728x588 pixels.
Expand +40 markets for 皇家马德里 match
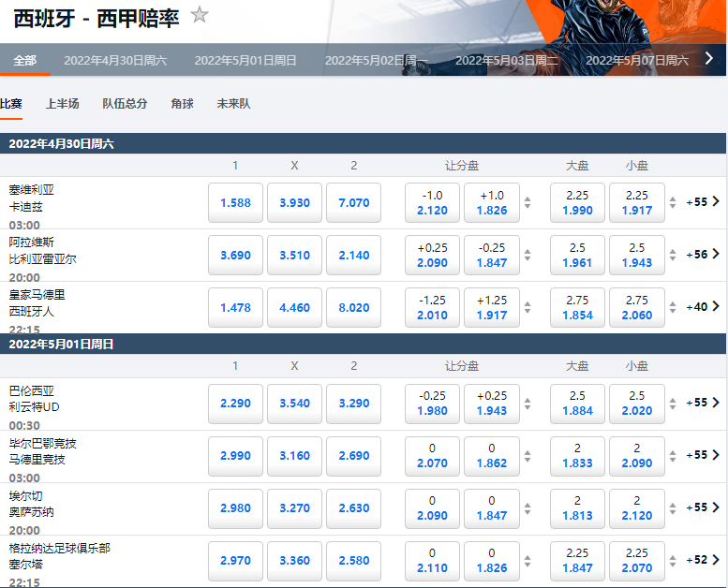(703, 306)
